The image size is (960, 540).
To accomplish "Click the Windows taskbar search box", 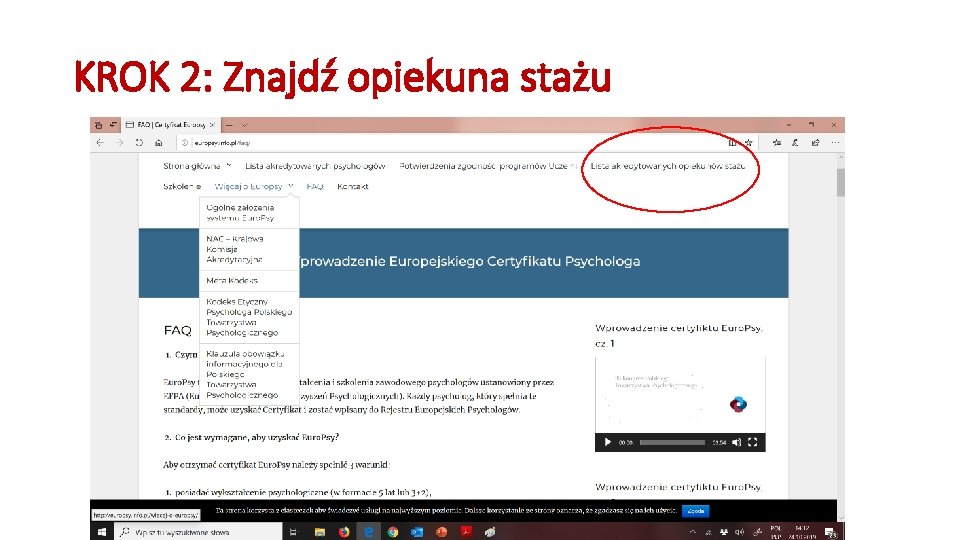I will coord(198,532).
